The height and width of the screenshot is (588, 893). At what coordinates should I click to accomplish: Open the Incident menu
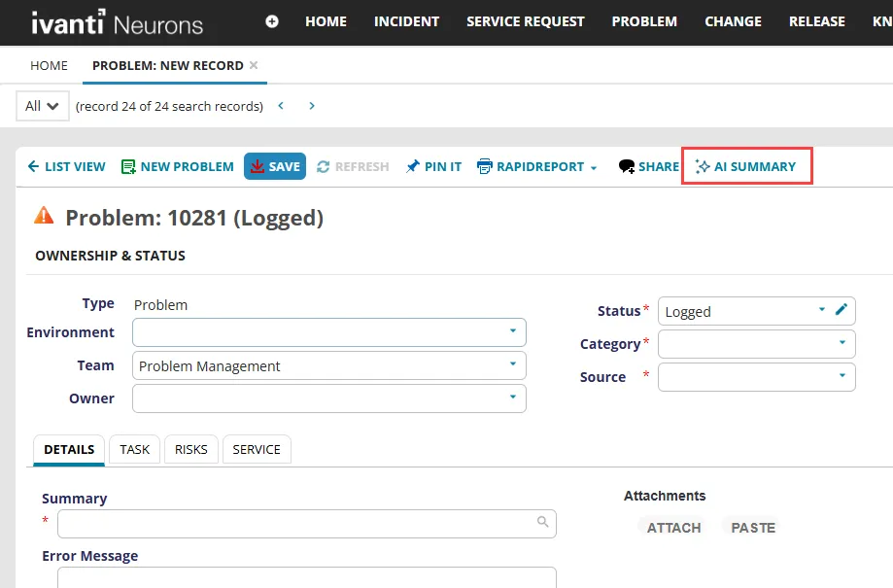point(406,21)
